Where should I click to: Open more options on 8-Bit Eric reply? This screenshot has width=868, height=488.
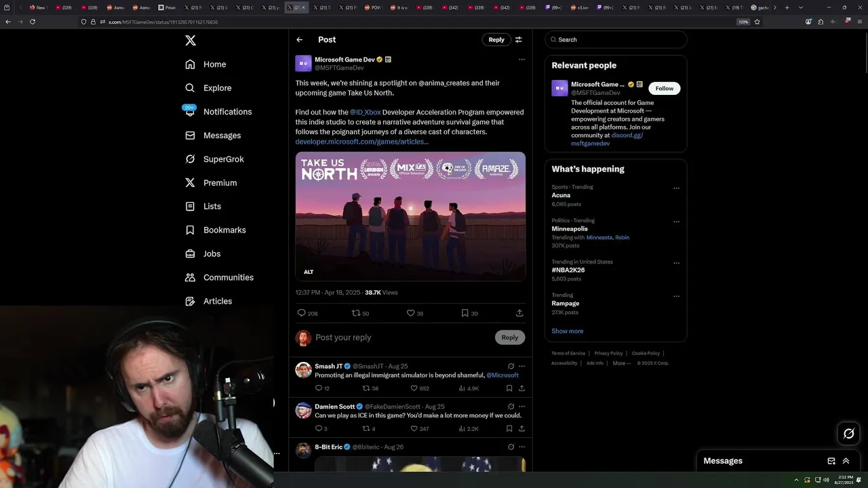[521, 447]
